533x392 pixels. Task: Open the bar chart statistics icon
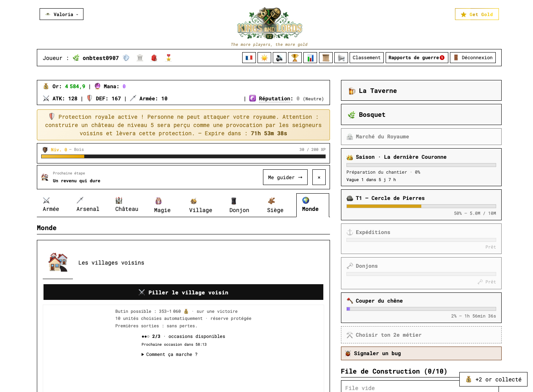[x=310, y=58]
